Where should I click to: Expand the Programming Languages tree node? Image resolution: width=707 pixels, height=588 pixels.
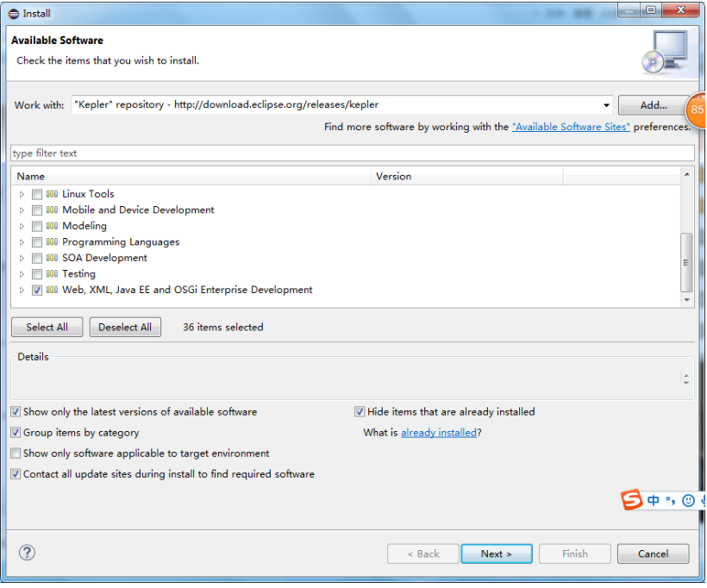pos(22,242)
